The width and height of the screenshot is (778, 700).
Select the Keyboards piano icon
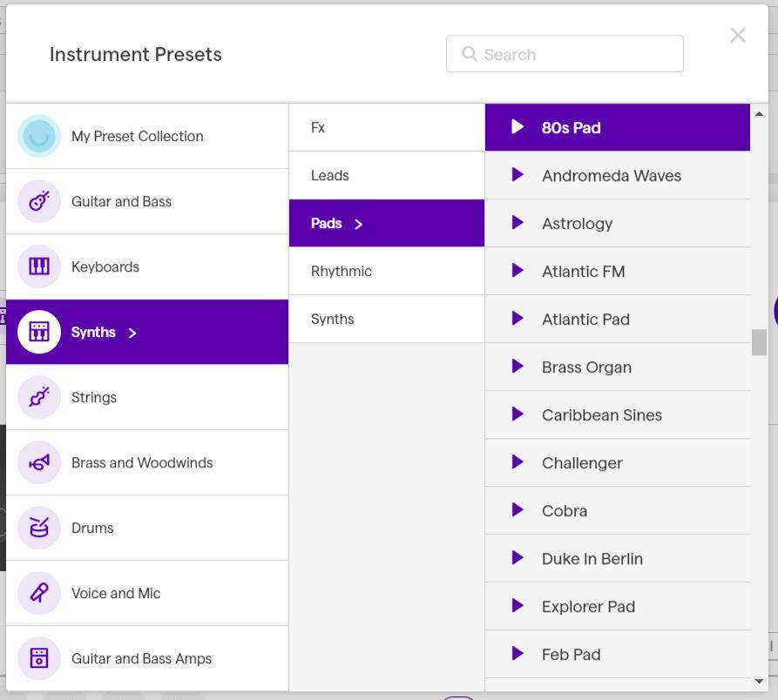click(39, 266)
